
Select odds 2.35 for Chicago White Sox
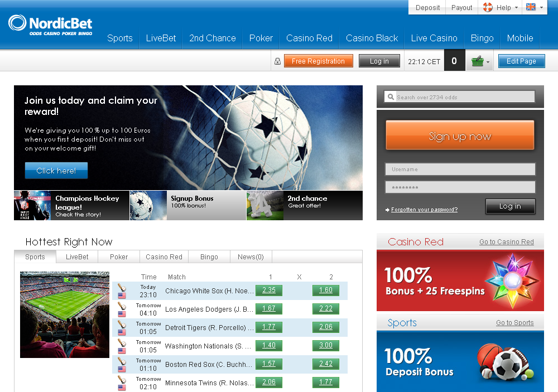coord(269,291)
